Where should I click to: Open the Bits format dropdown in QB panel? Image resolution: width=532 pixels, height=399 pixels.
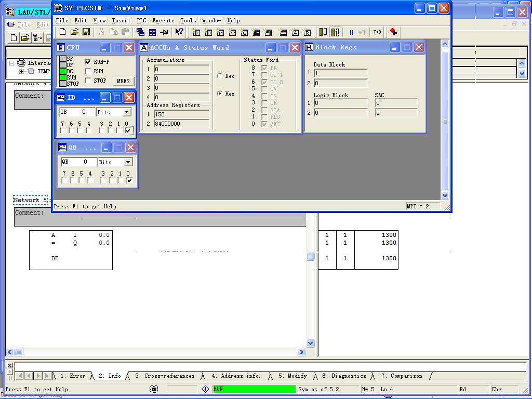128,162
